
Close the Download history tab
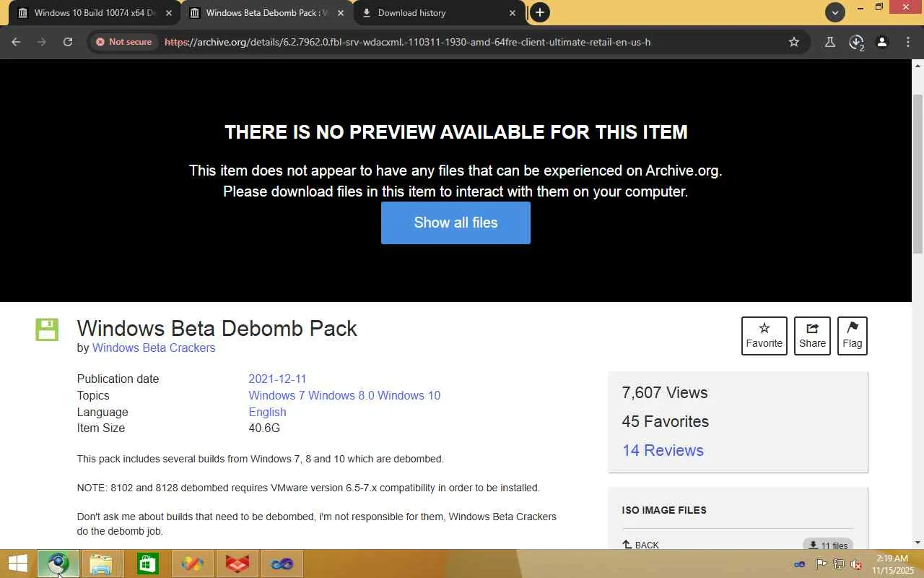[x=513, y=13]
